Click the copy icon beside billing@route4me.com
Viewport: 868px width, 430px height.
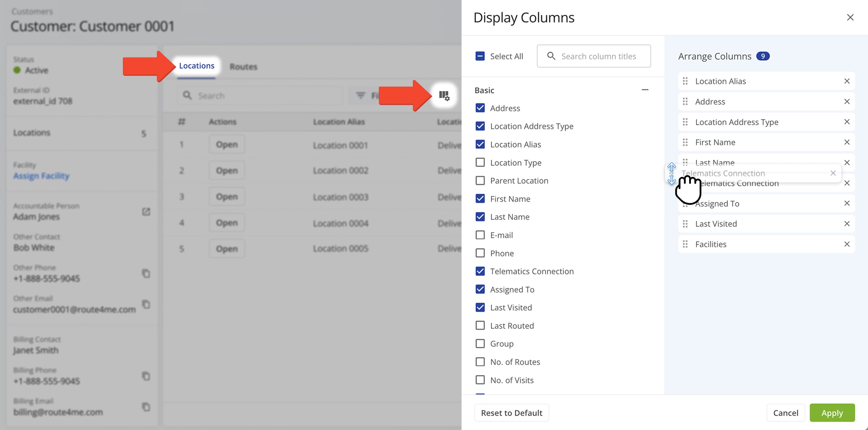pos(146,407)
